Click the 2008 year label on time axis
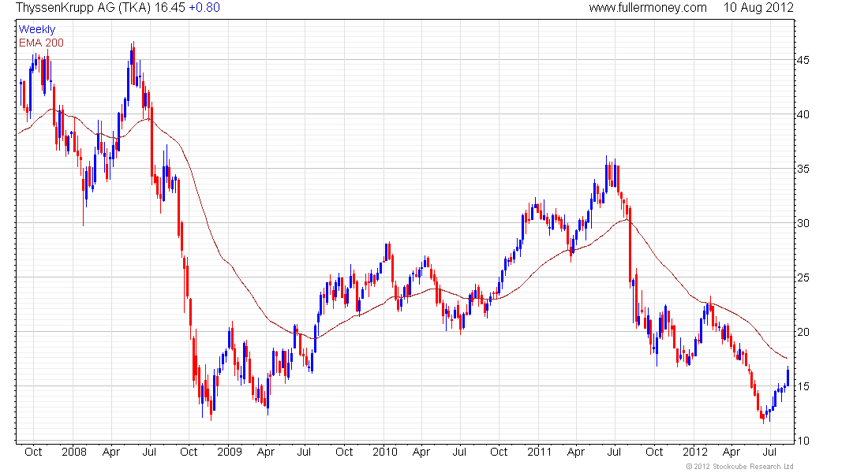Viewport: 868px width, 473px height. [74, 452]
